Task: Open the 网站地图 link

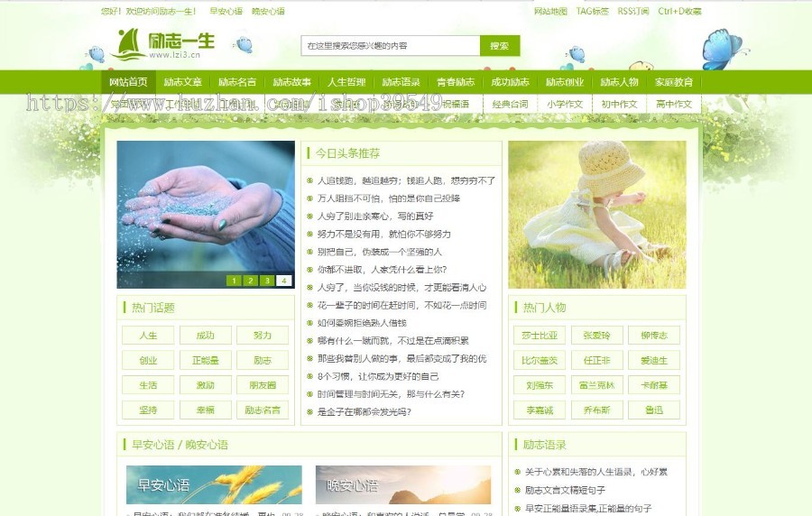Action: tap(550, 11)
